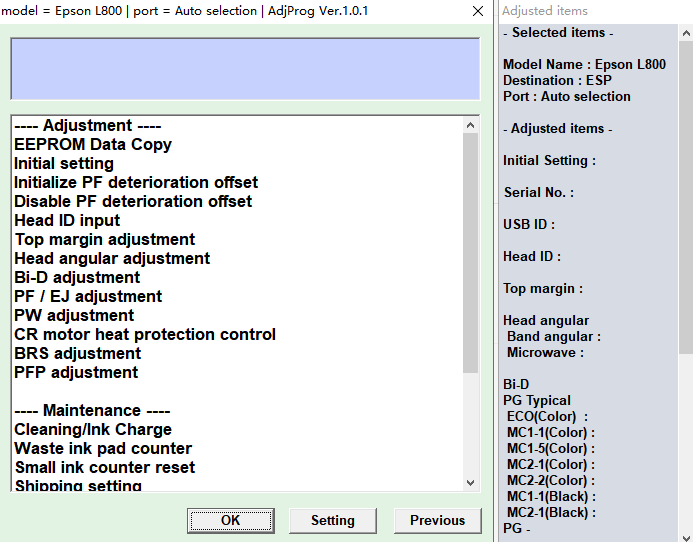This screenshot has height=542, width=693.
Task: Click the Head ID label in Adjusted items
Action: (x=532, y=256)
